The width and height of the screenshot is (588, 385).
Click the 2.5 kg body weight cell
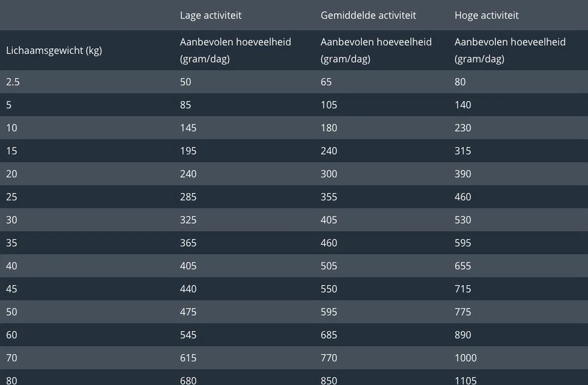click(13, 82)
